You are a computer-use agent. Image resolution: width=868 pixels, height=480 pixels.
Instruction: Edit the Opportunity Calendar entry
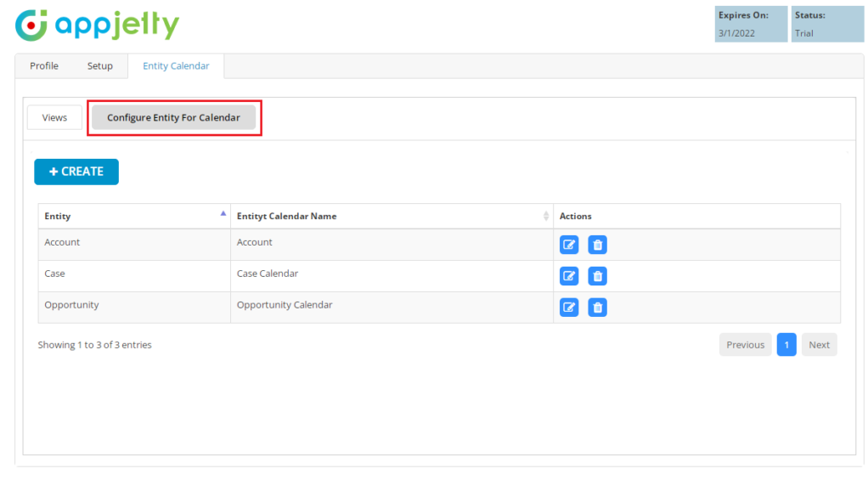pos(569,308)
